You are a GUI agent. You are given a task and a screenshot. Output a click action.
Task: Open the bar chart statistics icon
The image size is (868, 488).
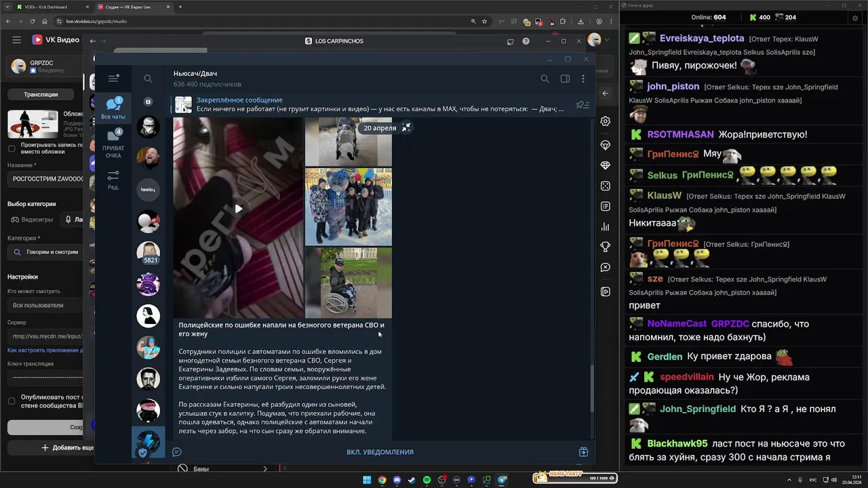(x=606, y=226)
